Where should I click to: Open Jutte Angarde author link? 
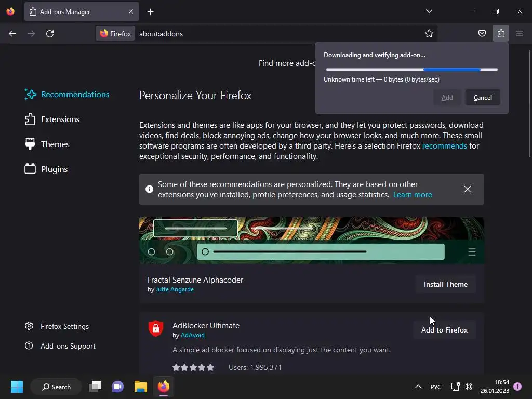175,289
